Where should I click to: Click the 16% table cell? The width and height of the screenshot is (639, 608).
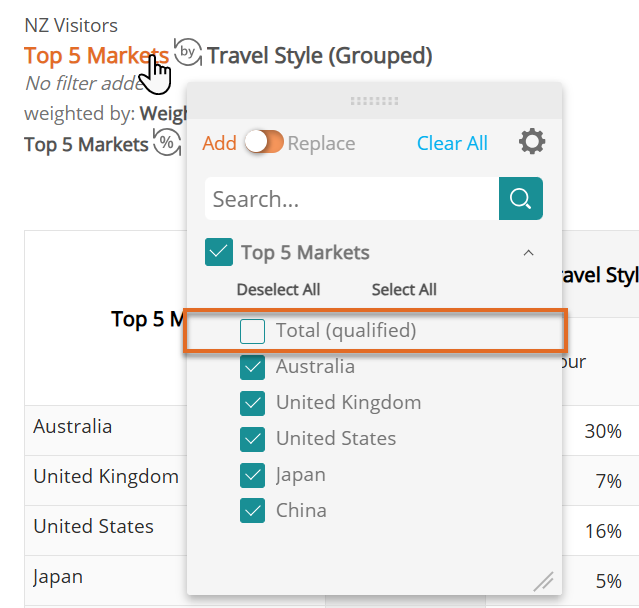603,531
